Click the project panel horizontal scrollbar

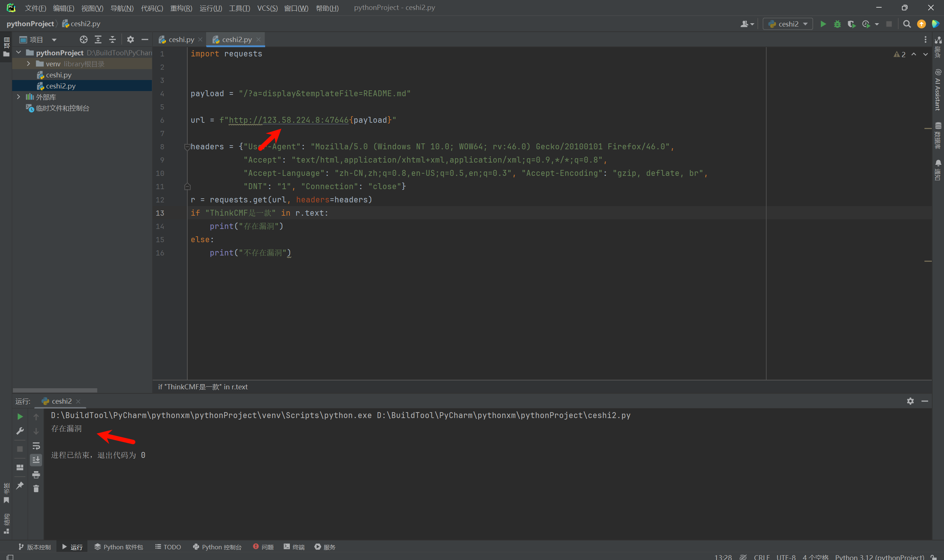[x=55, y=390]
